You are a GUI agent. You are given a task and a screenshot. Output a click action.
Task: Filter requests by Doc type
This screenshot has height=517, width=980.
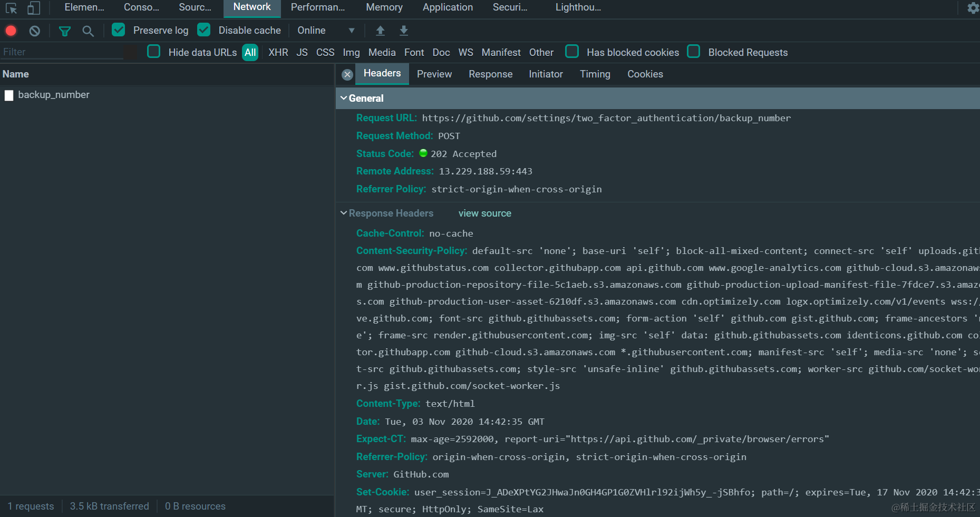441,53
